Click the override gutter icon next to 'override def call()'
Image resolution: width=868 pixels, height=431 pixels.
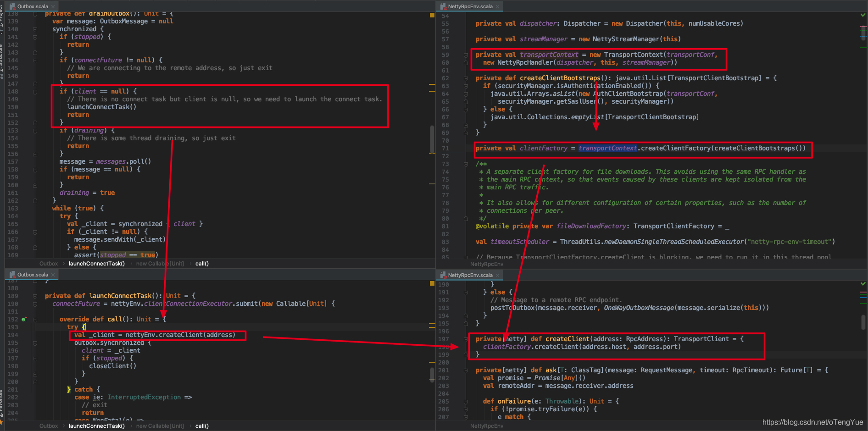point(24,319)
